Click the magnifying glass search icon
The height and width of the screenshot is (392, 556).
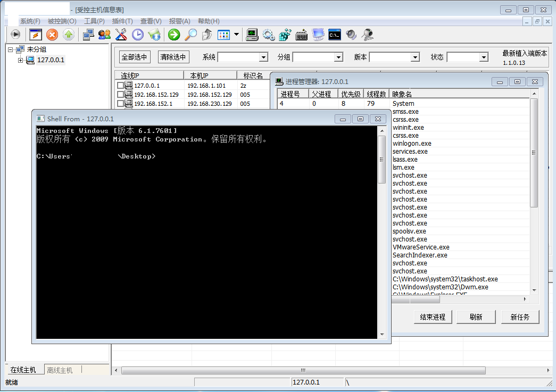coord(190,35)
